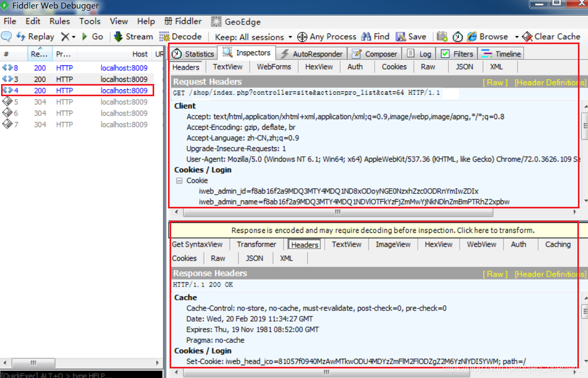The width and height of the screenshot is (588, 378).
Task: View raw request headers via Raw link
Action: pos(495,82)
